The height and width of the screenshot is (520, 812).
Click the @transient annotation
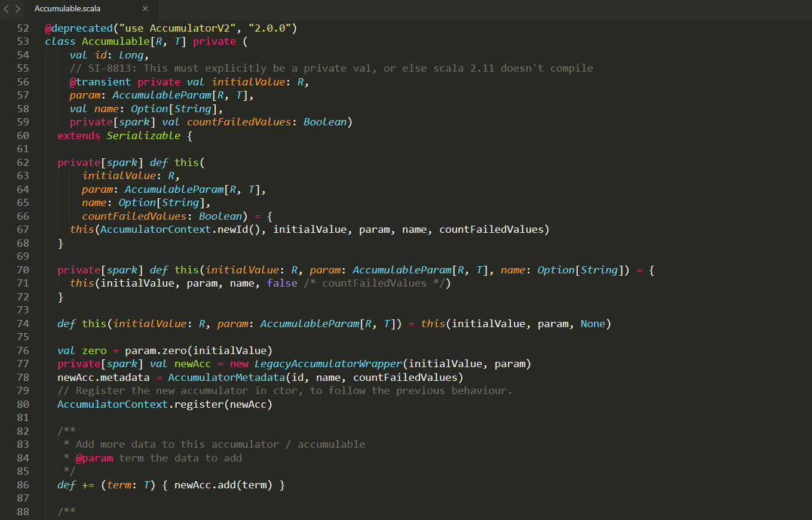(100, 82)
